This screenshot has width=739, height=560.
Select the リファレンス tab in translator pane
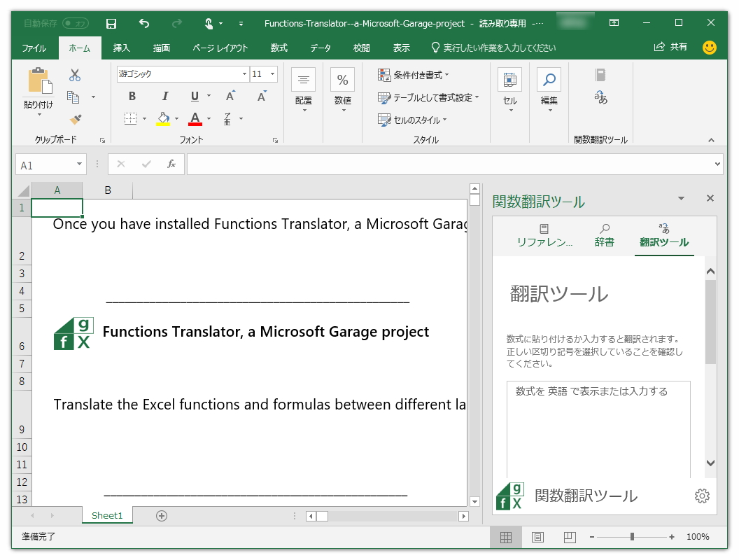pyautogui.click(x=543, y=235)
